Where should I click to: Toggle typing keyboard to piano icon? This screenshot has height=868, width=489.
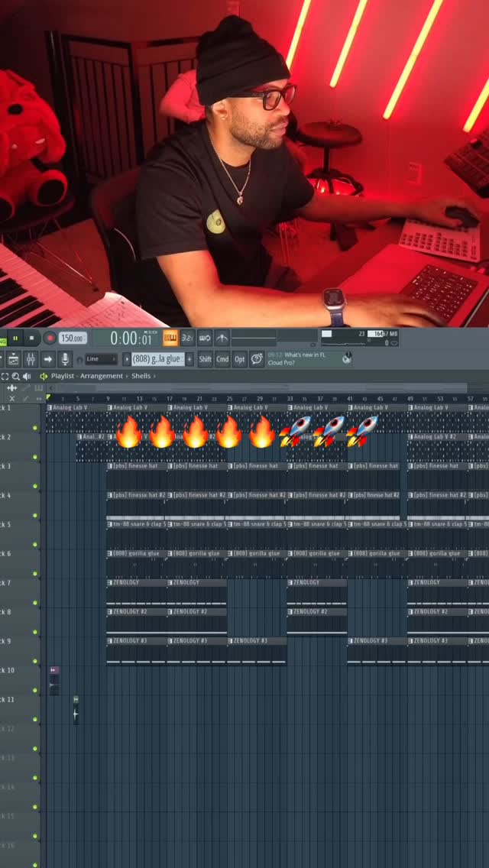point(170,338)
